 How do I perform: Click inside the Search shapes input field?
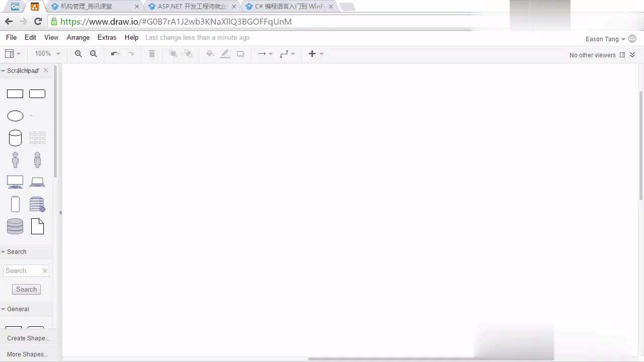tap(23, 270)
